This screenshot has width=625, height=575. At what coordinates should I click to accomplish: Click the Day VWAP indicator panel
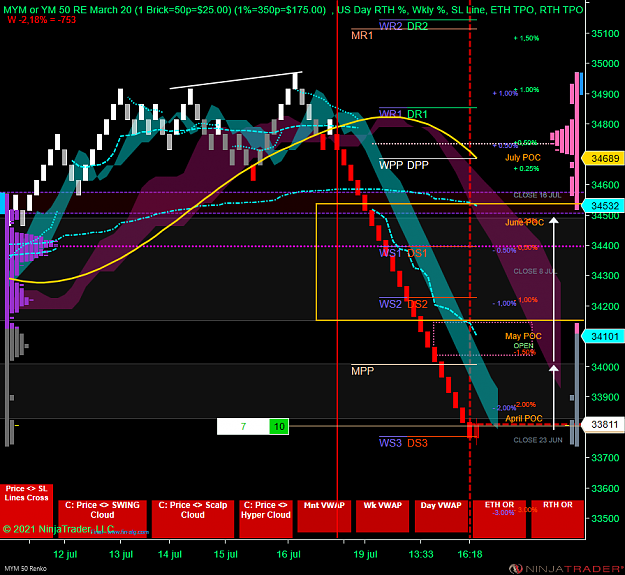[441, 516]
